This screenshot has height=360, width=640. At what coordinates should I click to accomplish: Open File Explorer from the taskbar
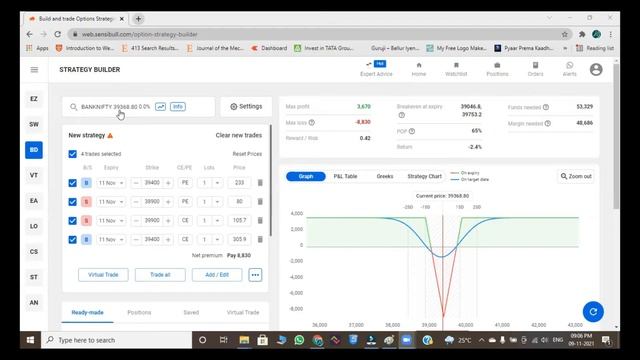[x=244, y=340]
